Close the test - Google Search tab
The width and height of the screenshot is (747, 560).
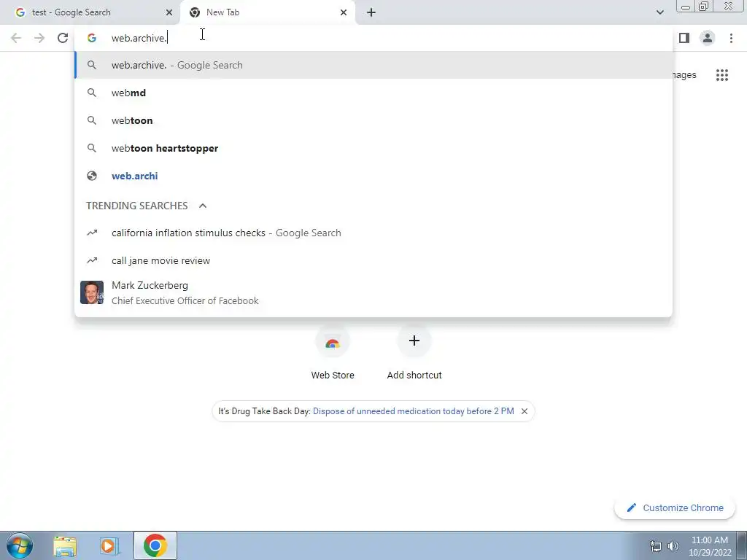click(x=169, y=12)
